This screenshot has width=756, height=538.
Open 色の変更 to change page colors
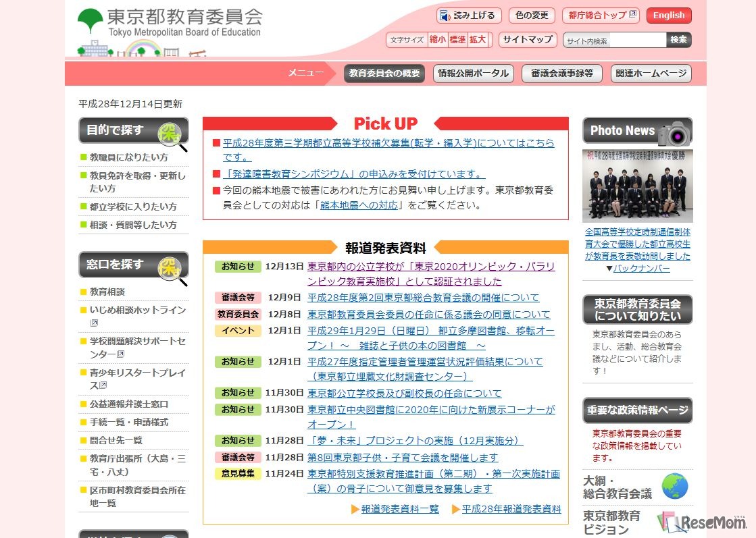tap(531, 15)
